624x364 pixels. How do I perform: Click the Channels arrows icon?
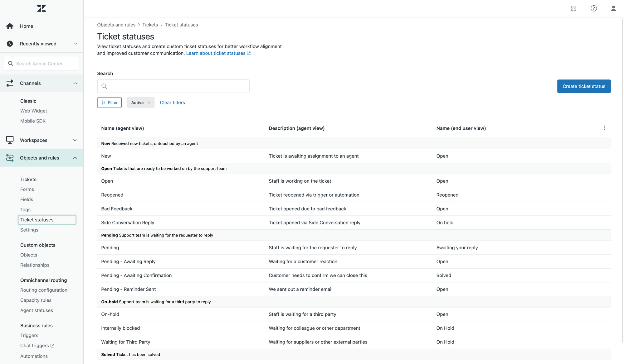click(10, 83)
